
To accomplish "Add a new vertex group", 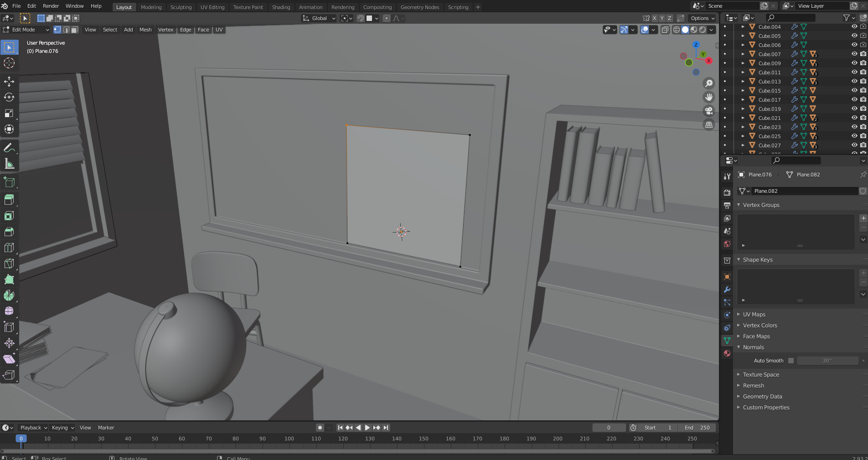I will [x=863, y=218].
